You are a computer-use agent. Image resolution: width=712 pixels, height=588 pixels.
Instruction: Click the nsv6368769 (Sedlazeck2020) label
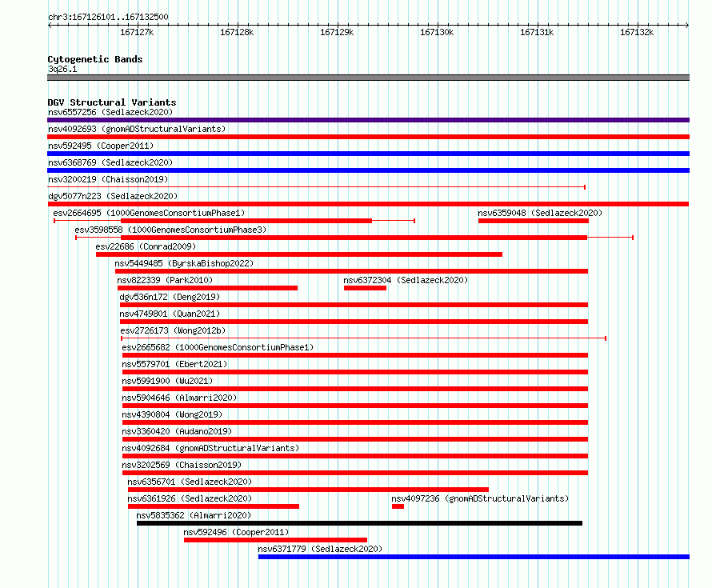point(110,162)
